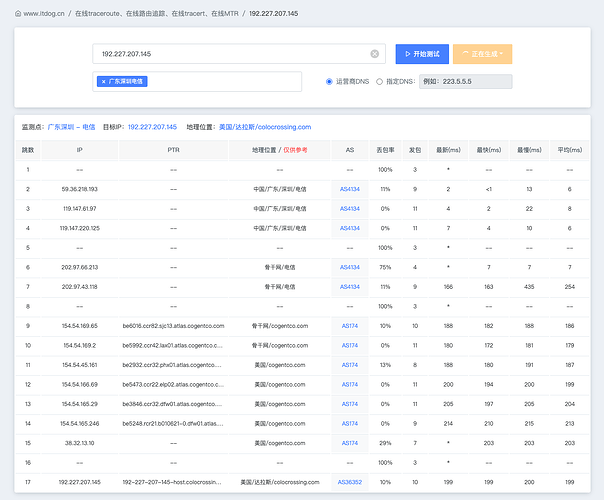The width and height of the screenshot is (604, 500).
Task: Click the IP cell 154.54.169.2
Action: click(x=79, y=346)
